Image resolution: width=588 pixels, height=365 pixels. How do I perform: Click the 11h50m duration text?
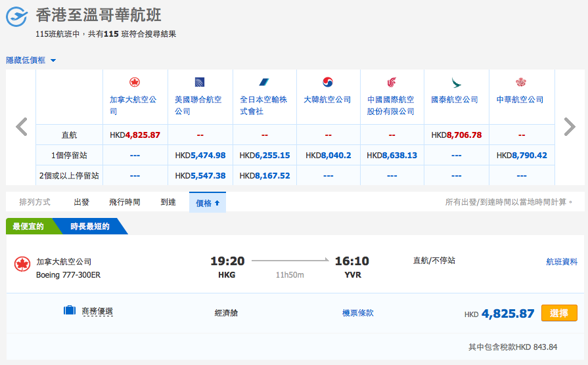(x=290, y=274)
